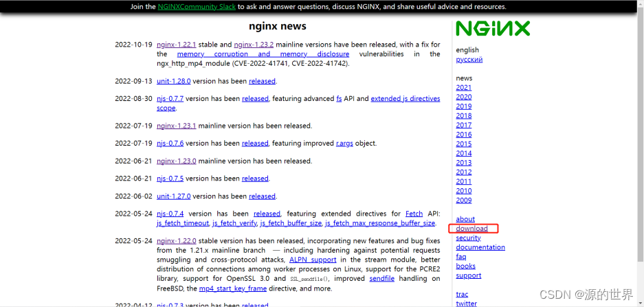Image resolution: width=644 pixels, height=307 pixels.
Task: Click the date 2022-10-19
Action: click(x=133, y=45)
